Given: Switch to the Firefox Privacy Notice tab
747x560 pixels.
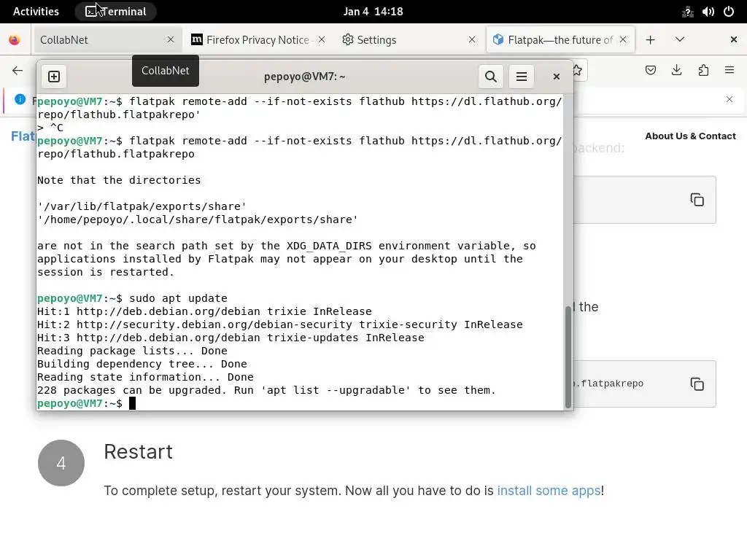Looking at the screenshot, I should pos(258,40).
